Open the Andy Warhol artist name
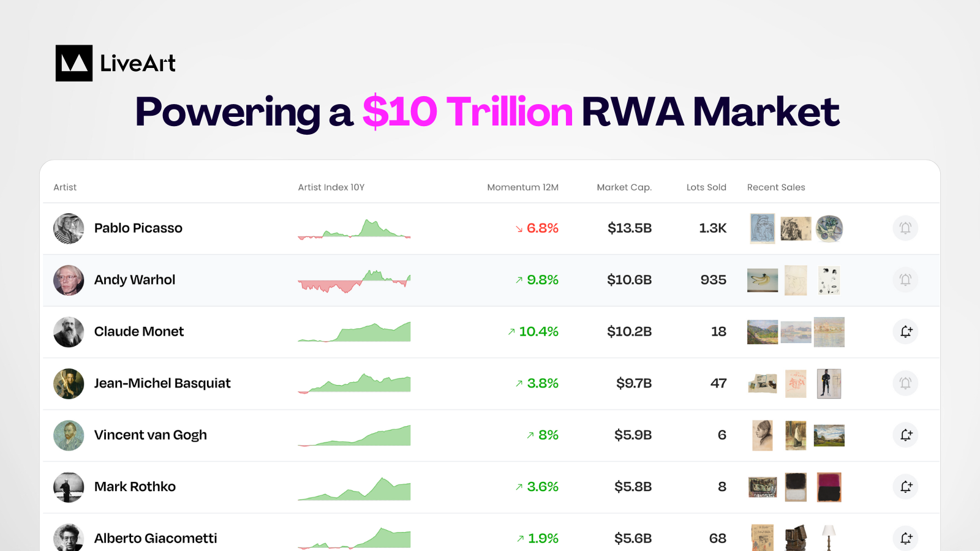Screen dimensions: 980x551 point(135,280)
